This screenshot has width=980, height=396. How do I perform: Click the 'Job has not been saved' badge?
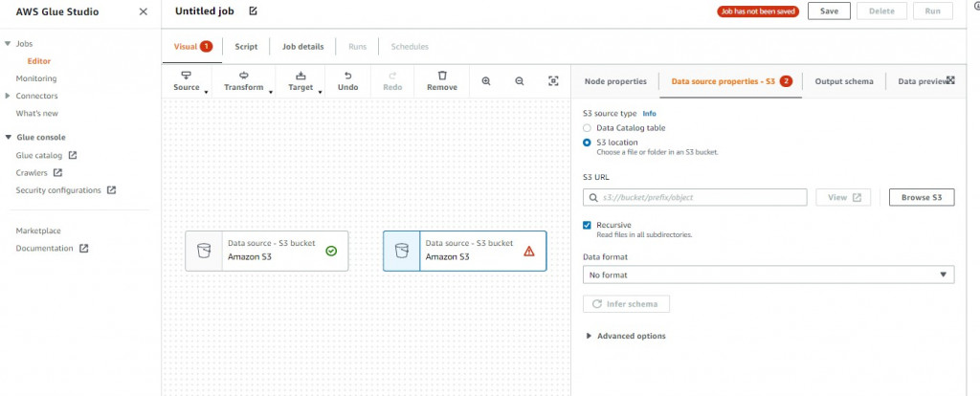click(758, 11)
